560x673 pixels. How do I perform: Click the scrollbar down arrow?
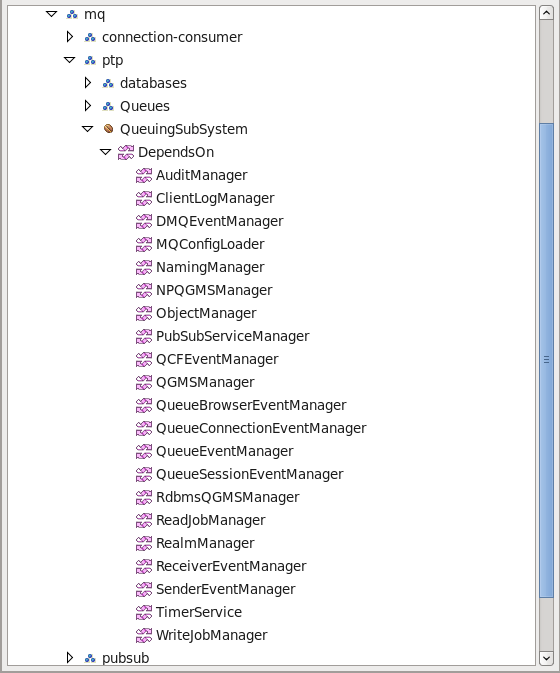tap(546, 658)
